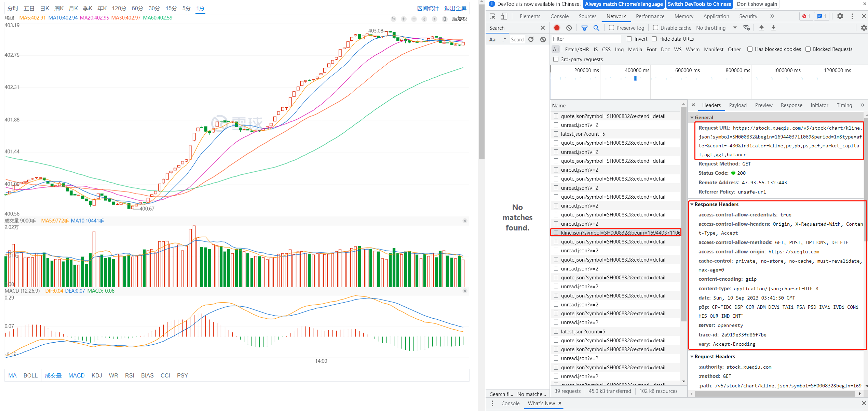Select the 日K chart period
Screen dimensions: 868x411
pos(44,8)
